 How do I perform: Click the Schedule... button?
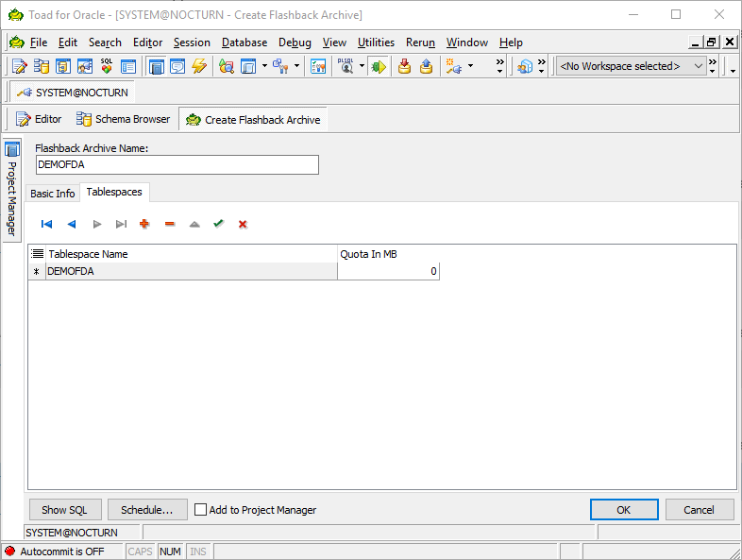147,509
